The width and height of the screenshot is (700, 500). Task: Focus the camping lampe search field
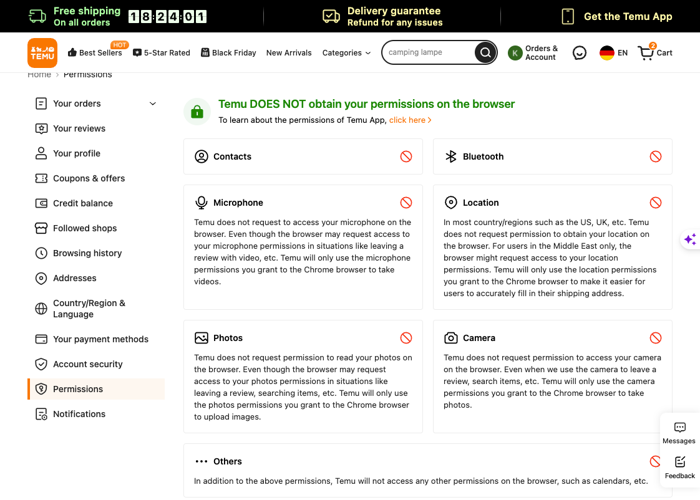click(x=427, y=52)
